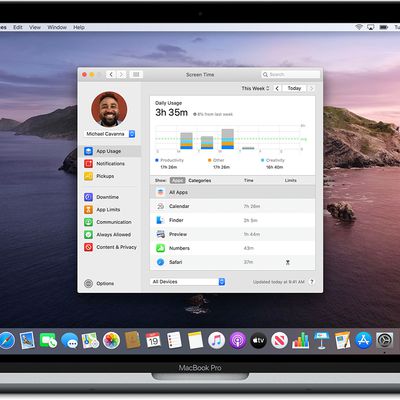This screenshot has height=400, width=400.
Task: Click the 3h 35m daily usage value
Action: [x=171, y=113]
